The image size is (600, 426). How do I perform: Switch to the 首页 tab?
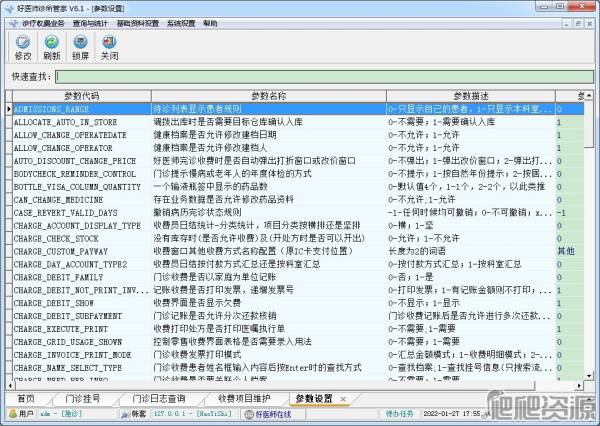(25, 398)
